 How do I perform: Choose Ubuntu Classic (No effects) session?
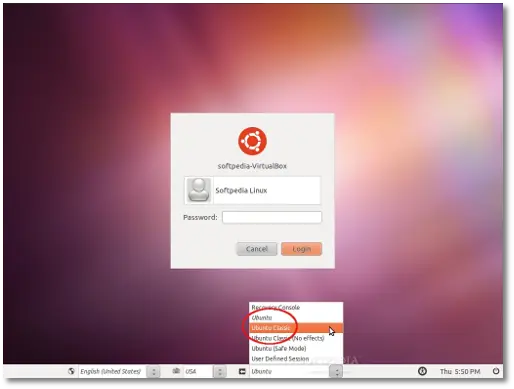(296, 338)
